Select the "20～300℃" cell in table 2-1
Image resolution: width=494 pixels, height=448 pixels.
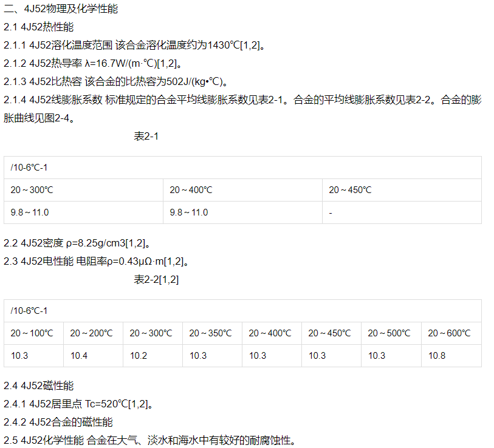click(32, 190)
